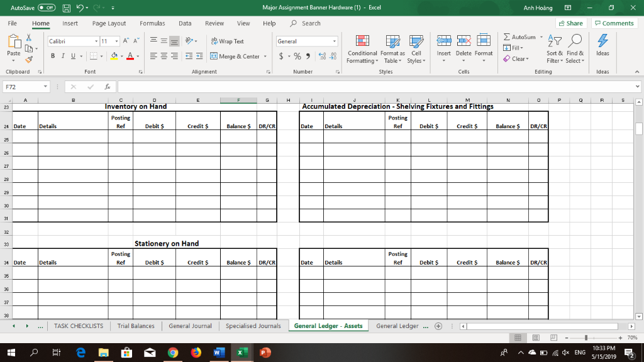The image size is (644, 362).
Task: Open Word from the taskbar
Action: click(x=218, y=353)
